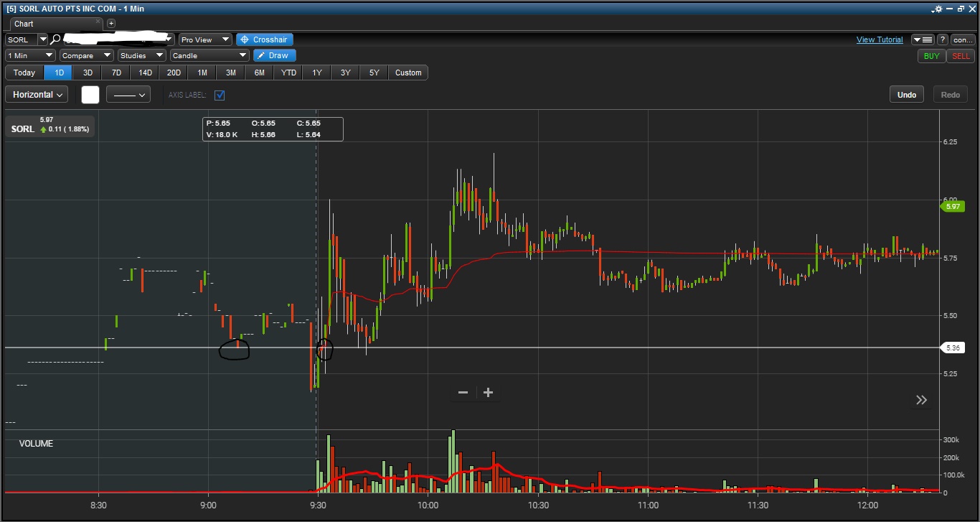Zoom in the chart with plus icon
Screen dimensions: 980x522
489,393
